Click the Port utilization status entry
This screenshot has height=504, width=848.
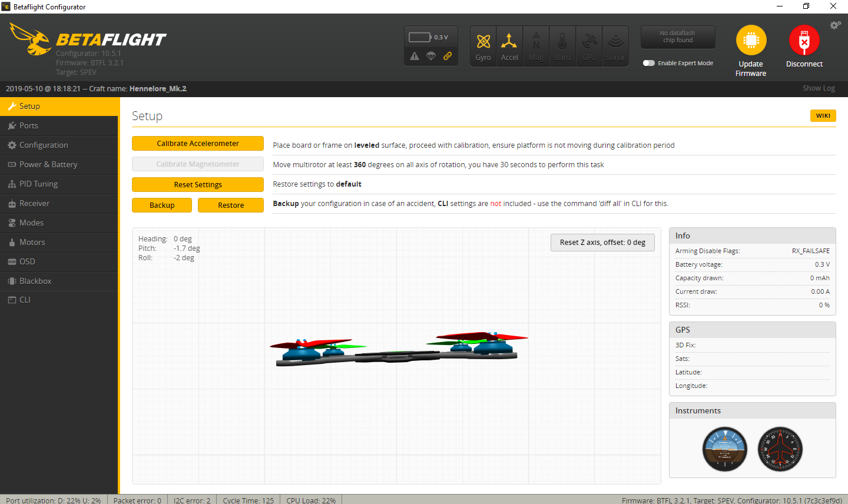(54, 500)
